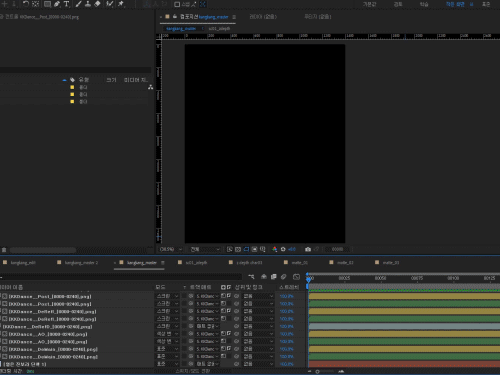Select the Brush tool in the toolbar

(79, 4)
